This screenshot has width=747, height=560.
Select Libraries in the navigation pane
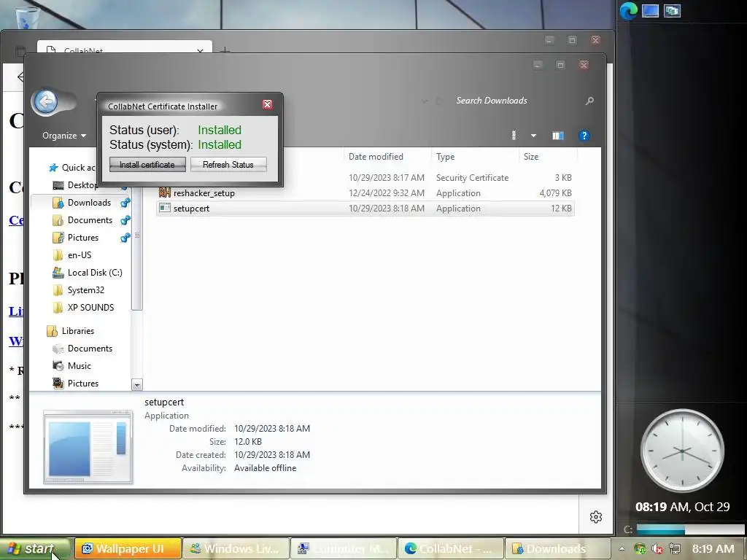pyautogui.click(x=77, y=331)
